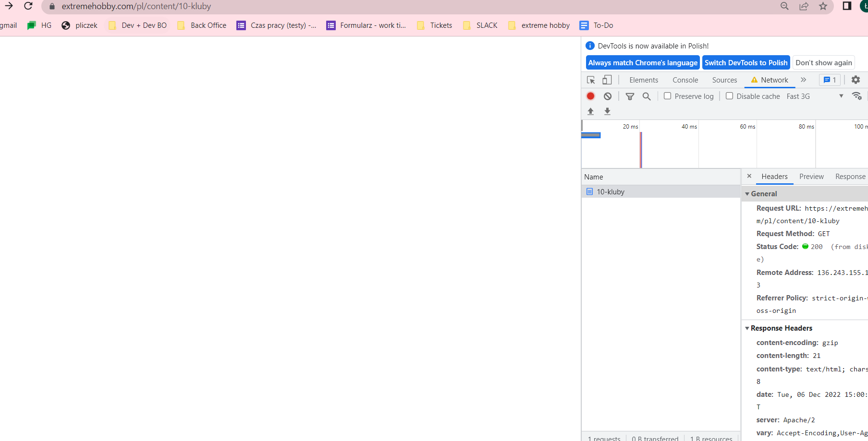Stop recording network log
The image size is (868, 441).
(591, 96)
